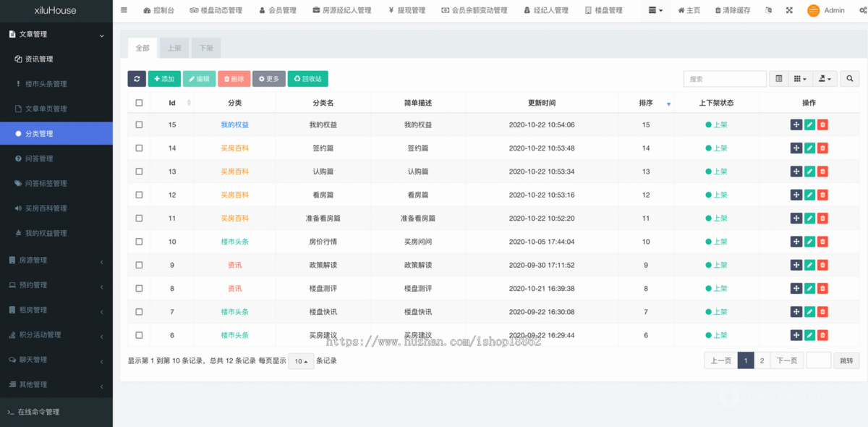Check the checkbox for row Id 12
Image resolution: width=868 pixels, height=427 pixels.
coord(138,195)
